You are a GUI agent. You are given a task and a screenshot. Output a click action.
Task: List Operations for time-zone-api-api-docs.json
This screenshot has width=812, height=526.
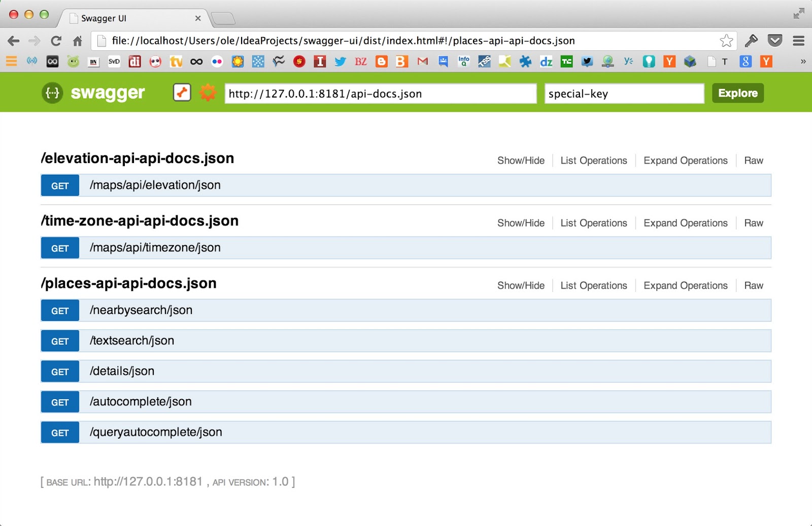point(594,223)
